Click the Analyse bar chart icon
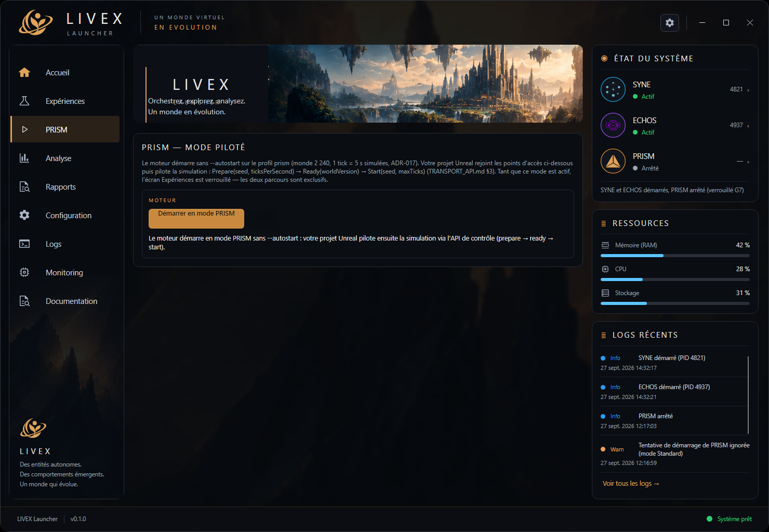This screenshot has height=532, width=769. [x=24, y=158]
